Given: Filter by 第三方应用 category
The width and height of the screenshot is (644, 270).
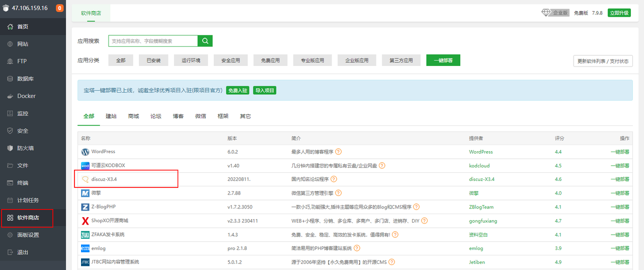Looking at the screenshot, I should [401, 60].
